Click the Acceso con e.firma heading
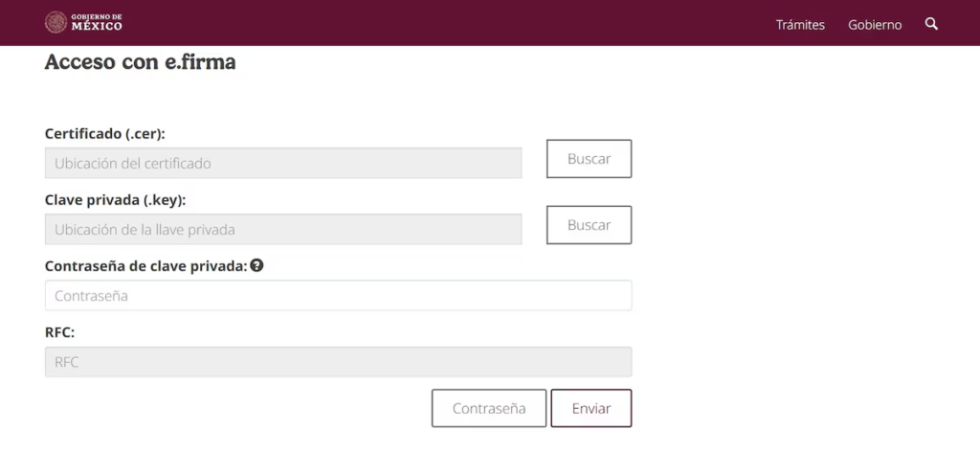980x452 pixels. click(140, 62)
